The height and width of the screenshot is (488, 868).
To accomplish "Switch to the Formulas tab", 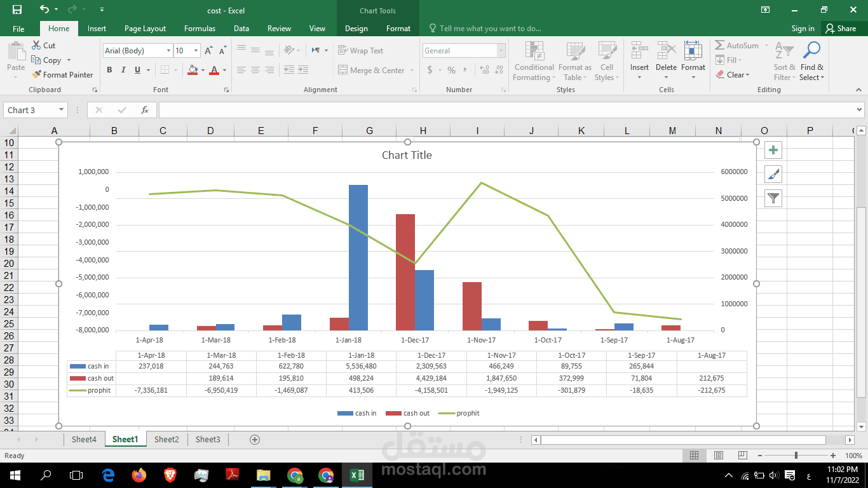I will click(x=200, y=29).
